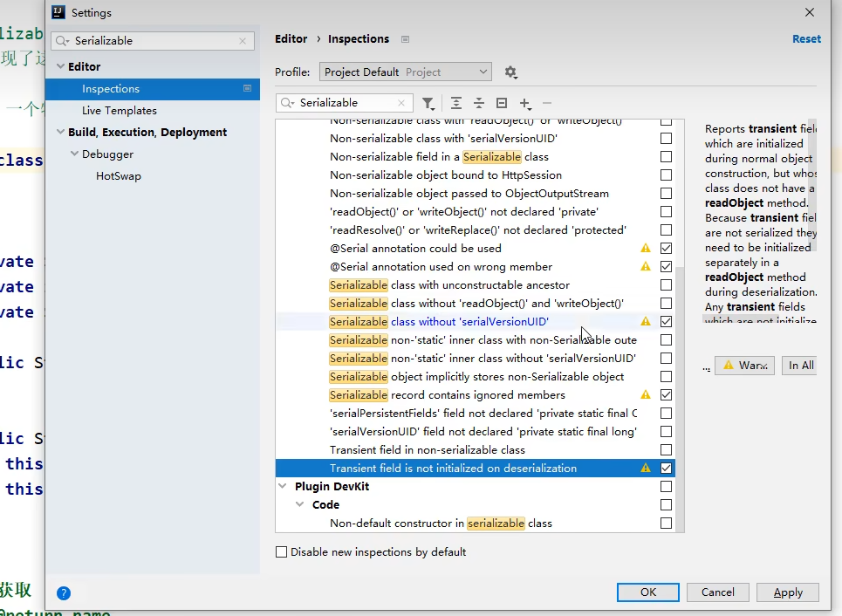Select 'Serializable object implicitly stores non-Serializable object'
The width and height of the screenshot is (842, 616).
pos(476,376)
